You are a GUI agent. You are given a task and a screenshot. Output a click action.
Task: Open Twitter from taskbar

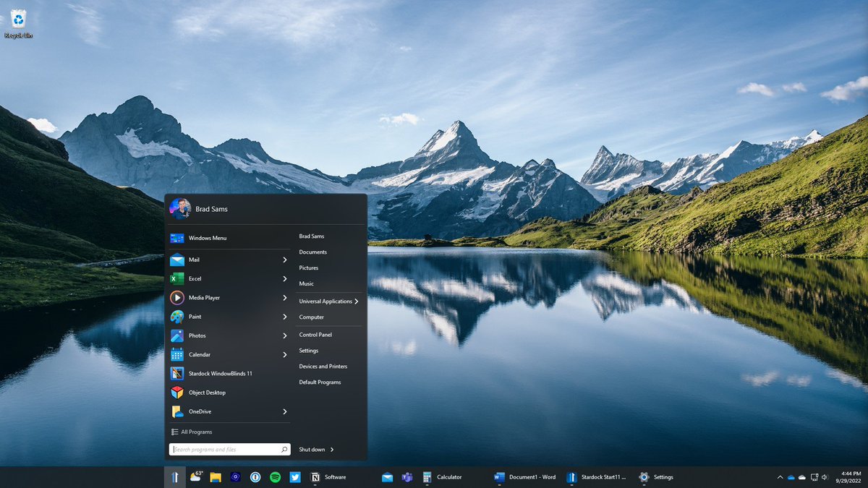(295, 477)
